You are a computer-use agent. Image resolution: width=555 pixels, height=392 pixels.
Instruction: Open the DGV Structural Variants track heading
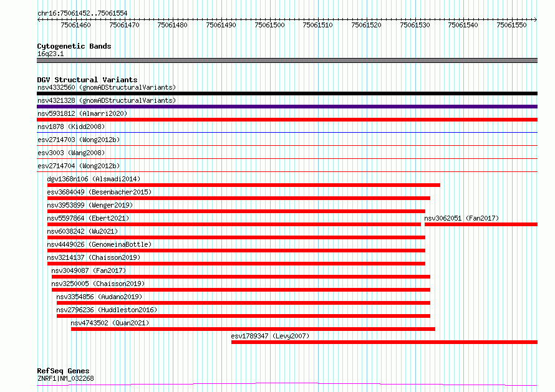(x=87, y=80)
